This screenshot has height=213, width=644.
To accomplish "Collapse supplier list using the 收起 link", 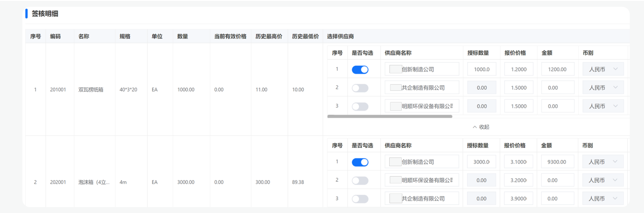I will 481,127.
